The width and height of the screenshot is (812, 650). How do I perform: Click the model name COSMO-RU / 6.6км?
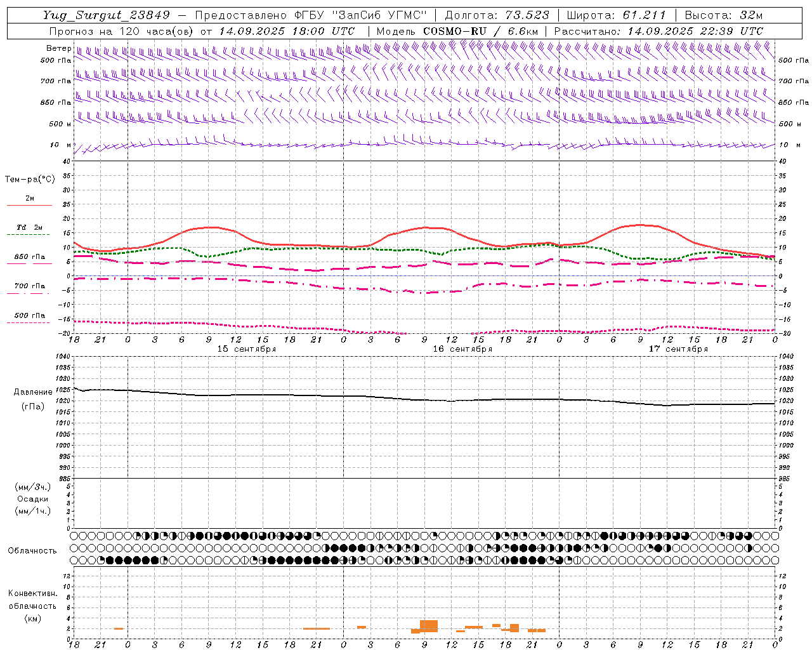[x=481, y=31]
